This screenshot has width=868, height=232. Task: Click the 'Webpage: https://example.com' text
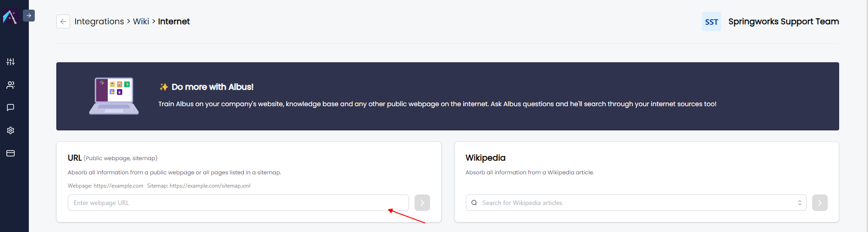point(105,186)
